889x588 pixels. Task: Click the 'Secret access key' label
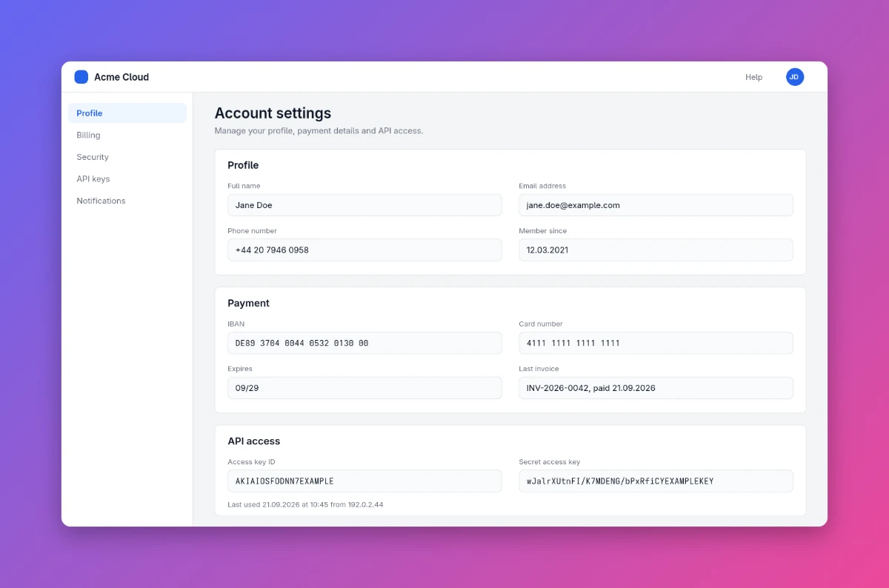550,462
